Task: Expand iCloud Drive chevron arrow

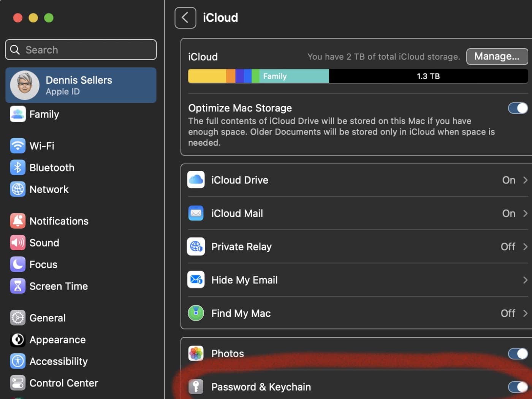Action: (525, 180)
